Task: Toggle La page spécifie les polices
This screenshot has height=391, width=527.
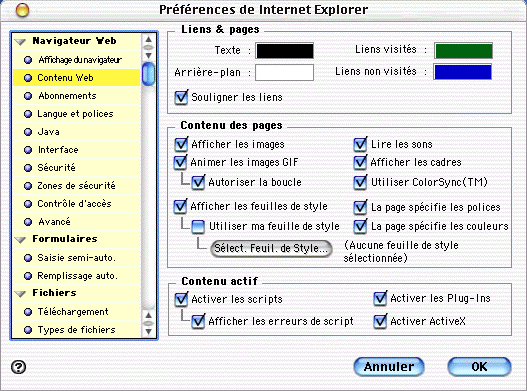Action: [x=360, y=207]
